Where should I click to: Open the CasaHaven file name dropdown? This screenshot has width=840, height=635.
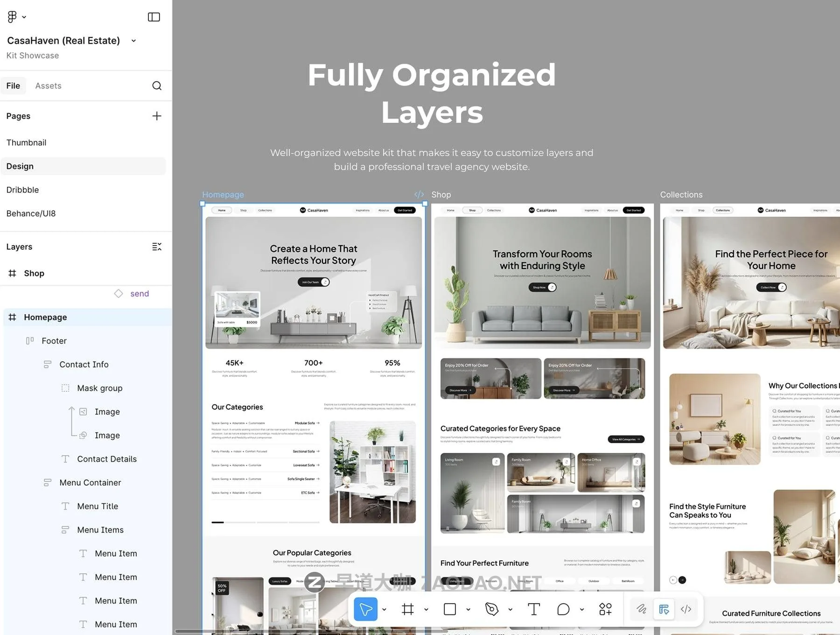[134, 41]
